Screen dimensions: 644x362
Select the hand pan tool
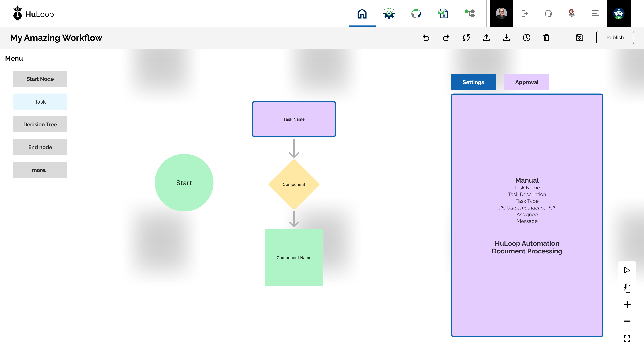(627, 288)
